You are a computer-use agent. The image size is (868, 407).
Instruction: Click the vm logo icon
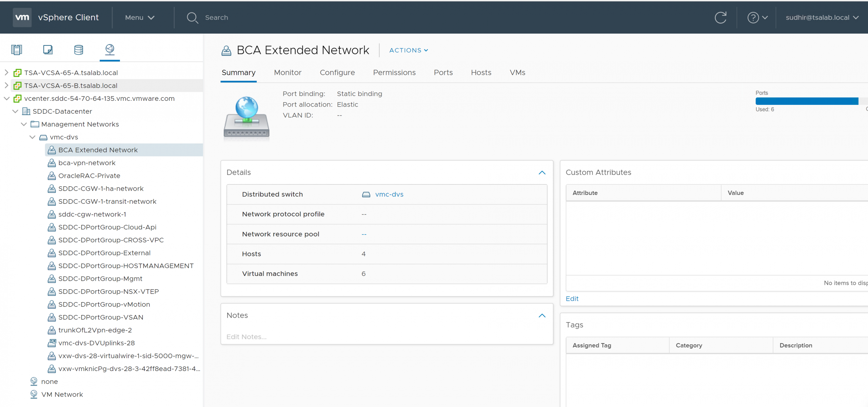coord(22,18)
